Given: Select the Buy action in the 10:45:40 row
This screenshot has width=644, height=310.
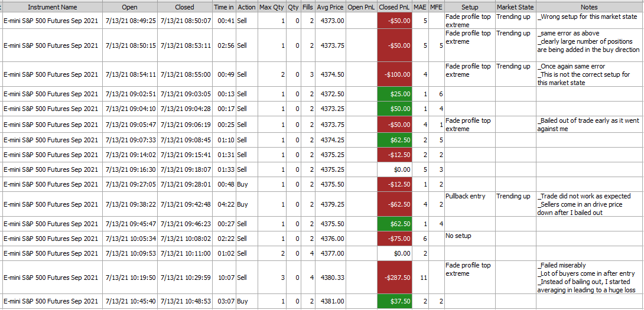Looking at the screenshot, I should click(x=242, y=301).
